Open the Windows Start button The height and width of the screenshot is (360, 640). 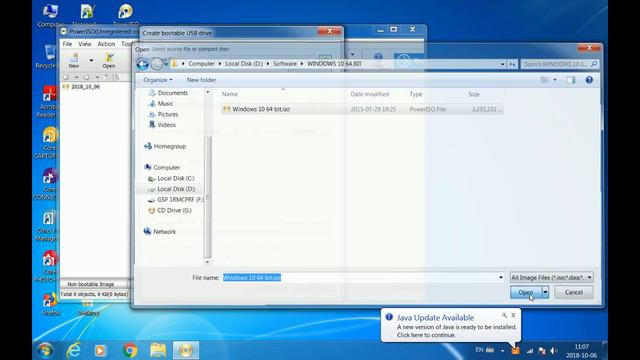click(x=45, y=350)
